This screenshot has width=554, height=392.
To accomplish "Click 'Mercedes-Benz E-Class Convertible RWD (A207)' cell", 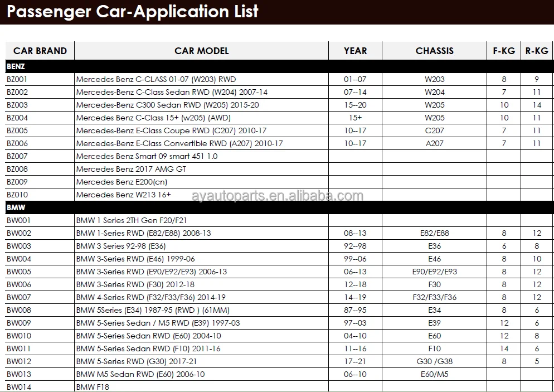I will tap(201, 143).
